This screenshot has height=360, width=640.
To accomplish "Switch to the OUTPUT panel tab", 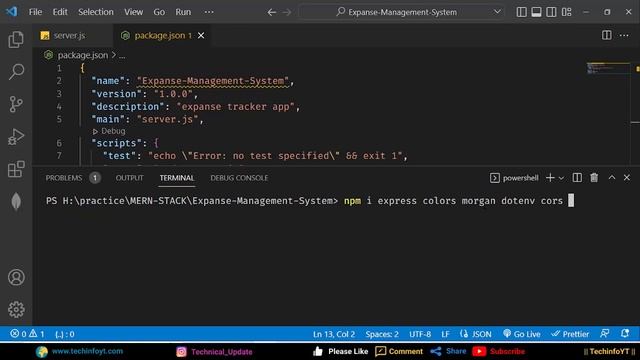I will pyautogui.click(x=129, y=178).
